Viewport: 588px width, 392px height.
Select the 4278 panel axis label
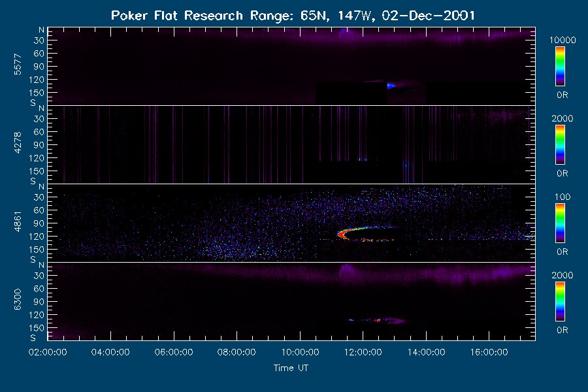click(x=18, y=143)
